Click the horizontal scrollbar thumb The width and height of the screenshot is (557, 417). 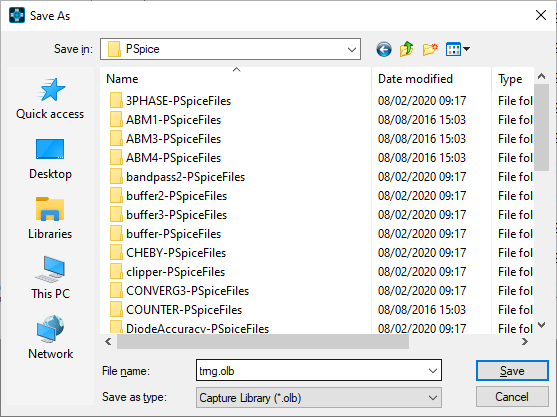[263, 342]
